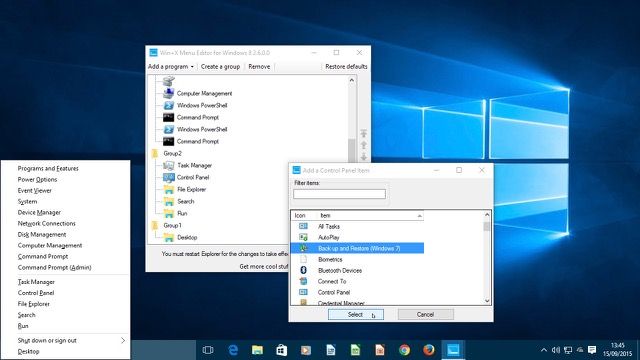Open the volume control in system tray
Image resolution: width=640 pixels, height=360 pixels.
pos(556,350)
